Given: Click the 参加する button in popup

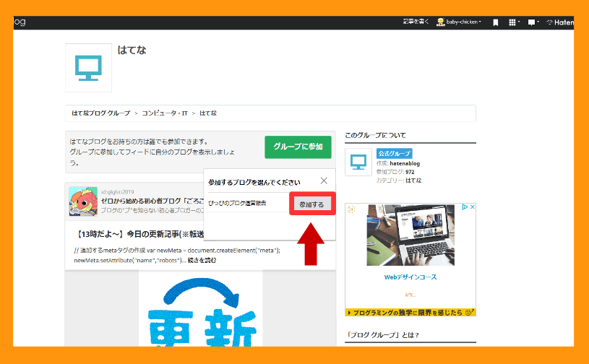Looking at the screenshot, I should (x=311, y=204).
